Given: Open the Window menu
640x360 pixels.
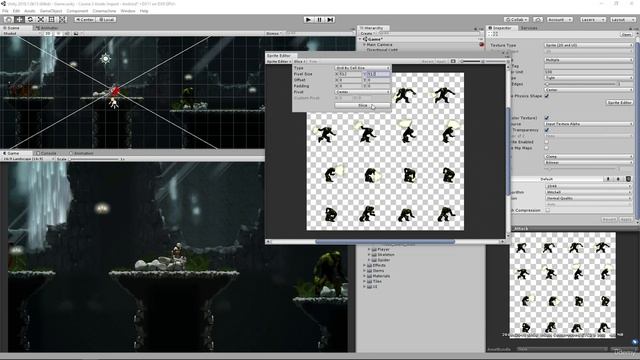Looking at the screenshot, I should pos(128,11).
